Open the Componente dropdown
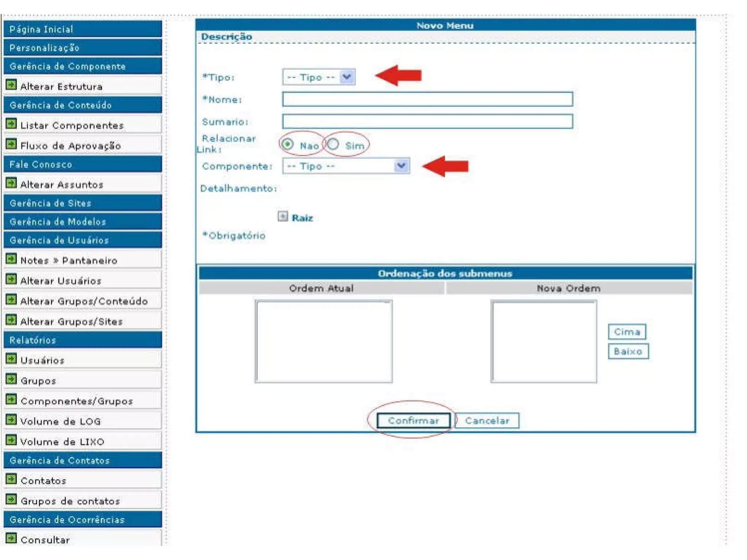This screenshot has height=560, width=747. pyautogui.click(x=346, y=166)
